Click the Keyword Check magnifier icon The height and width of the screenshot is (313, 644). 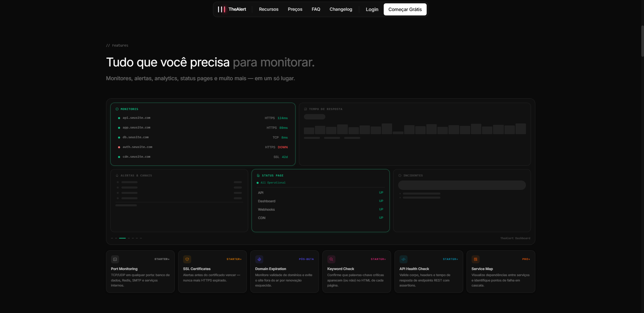[331, 259]
